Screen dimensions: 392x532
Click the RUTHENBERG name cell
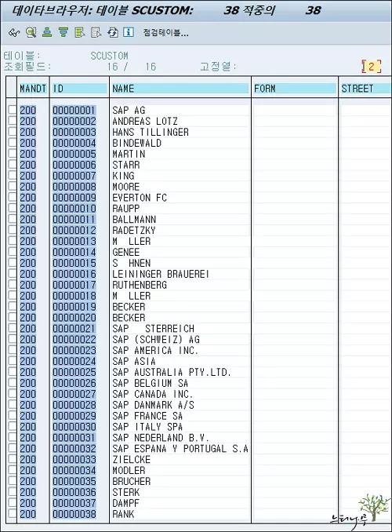[x=140, y=285]
